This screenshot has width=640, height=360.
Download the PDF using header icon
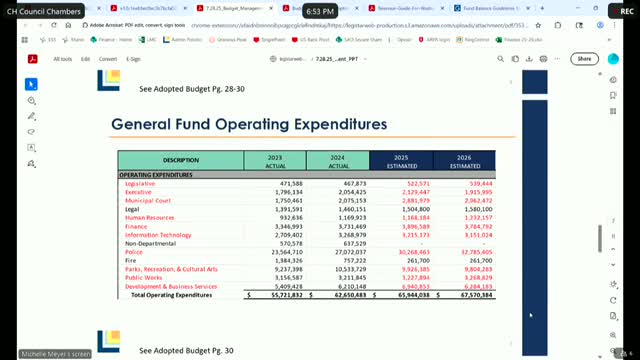coord(529,59)
